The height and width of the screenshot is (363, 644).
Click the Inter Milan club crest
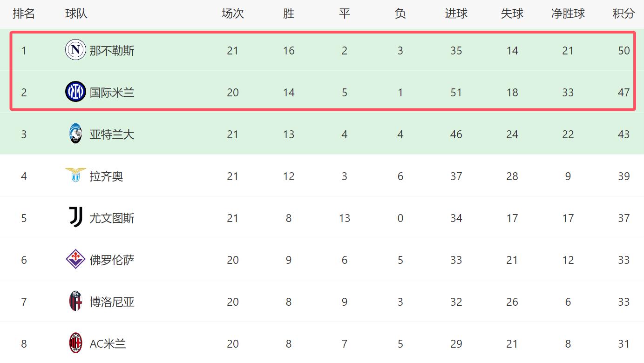point(75,92)
